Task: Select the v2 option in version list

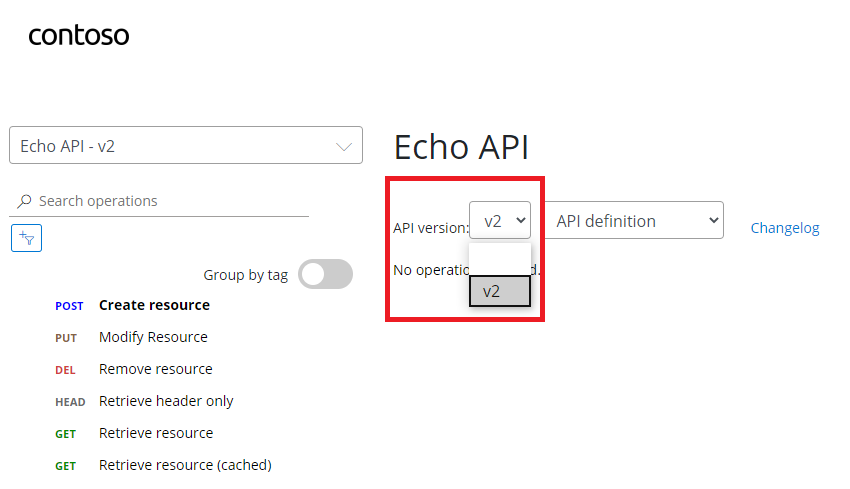Action: [x=500, y=291]
